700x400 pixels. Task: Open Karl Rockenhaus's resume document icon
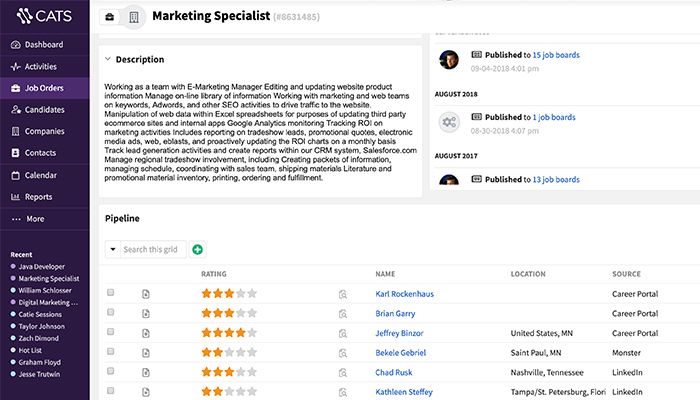pyautogui.click(x=145, y=294)
